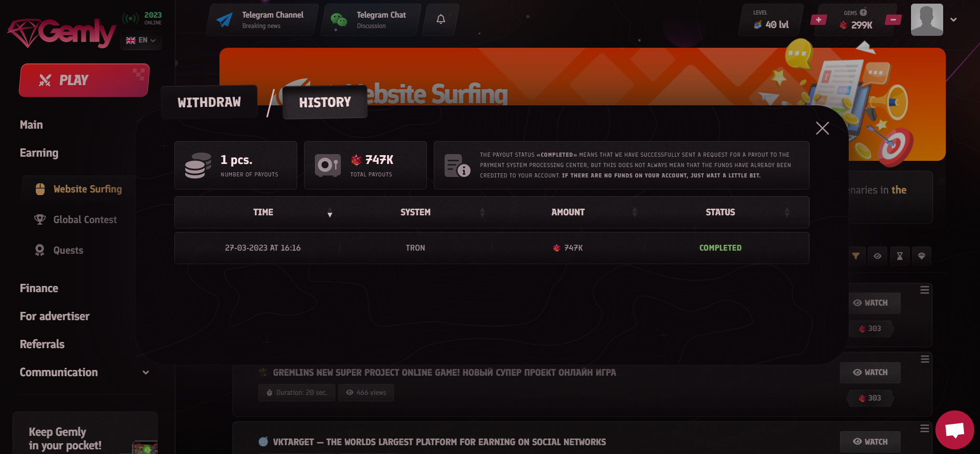Open the Telegram Chat discussion
Viewport: 980px width, 454px height.
tap(370, 20)
